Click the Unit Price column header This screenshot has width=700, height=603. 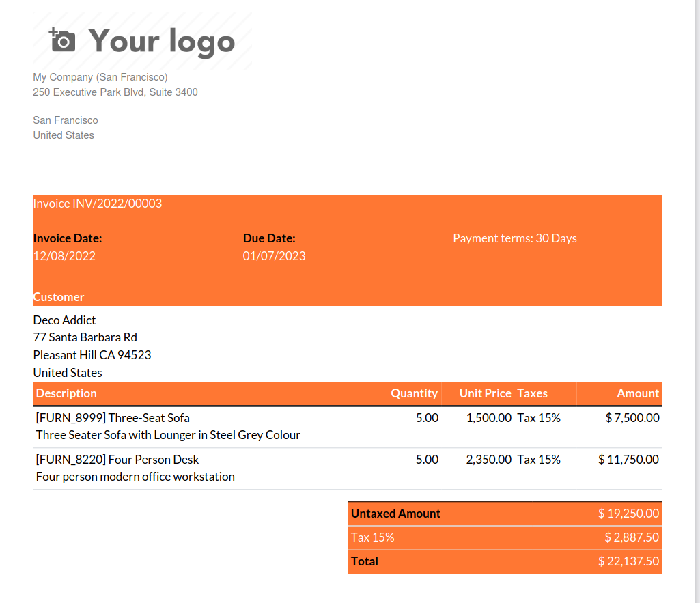click(x=485, y=393)
